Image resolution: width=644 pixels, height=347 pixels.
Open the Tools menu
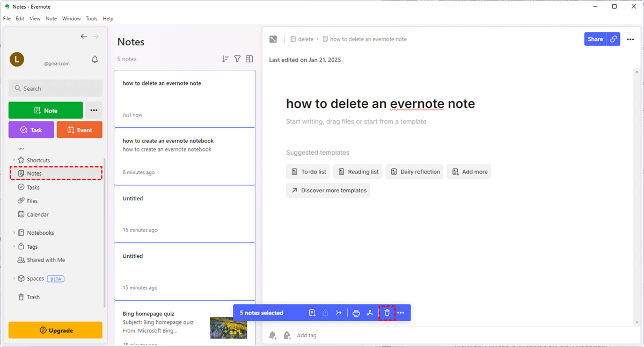[x=92, y=18]
